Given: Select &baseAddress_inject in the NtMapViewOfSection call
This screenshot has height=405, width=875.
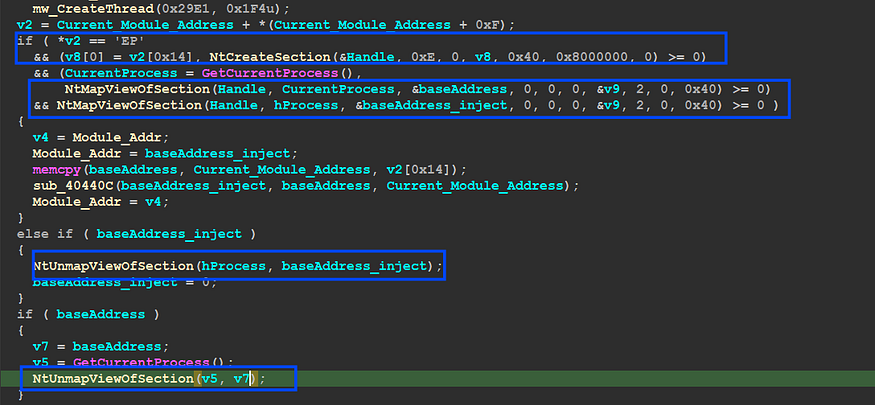Looking at the screenshot, I should coord(430,105).
